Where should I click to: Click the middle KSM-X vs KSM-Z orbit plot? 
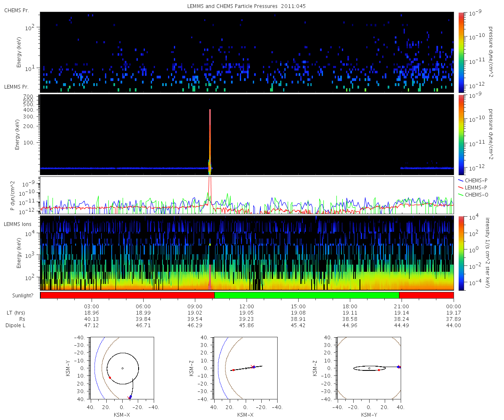click(246, 368)
